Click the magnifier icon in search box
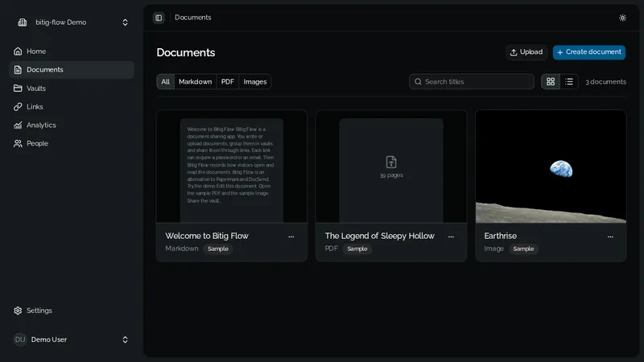Screen dimensions: 644x362 (418, 82)
